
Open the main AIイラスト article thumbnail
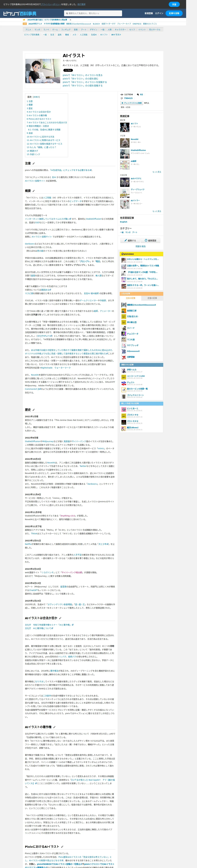43,71
